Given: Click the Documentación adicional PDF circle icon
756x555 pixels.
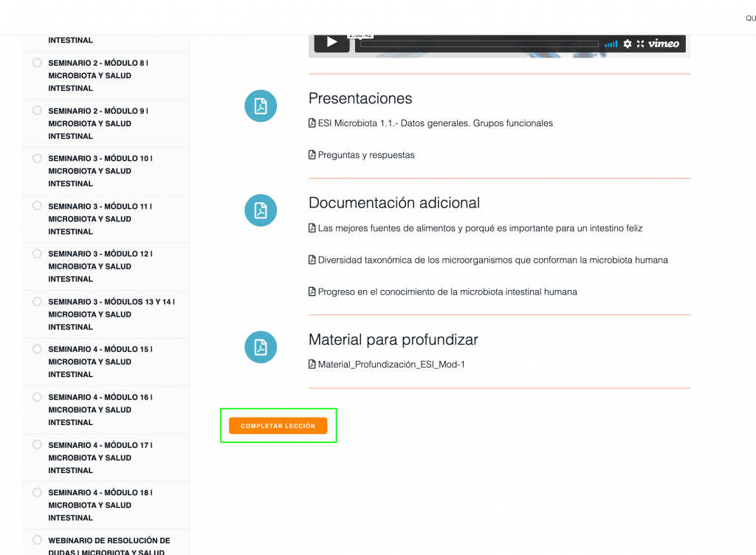Looking at the screenshot, I should tap(261, 211).
